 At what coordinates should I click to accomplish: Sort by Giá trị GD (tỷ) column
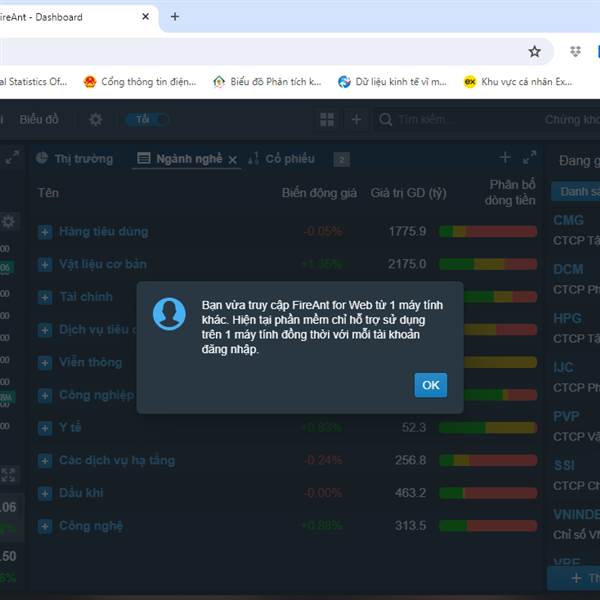coord(408,193)
